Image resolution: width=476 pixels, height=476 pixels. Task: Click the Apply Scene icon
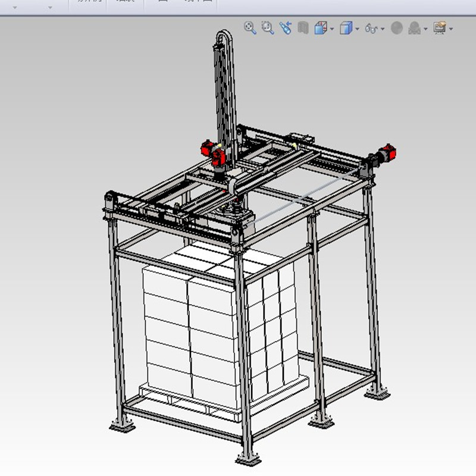point(414,28)
